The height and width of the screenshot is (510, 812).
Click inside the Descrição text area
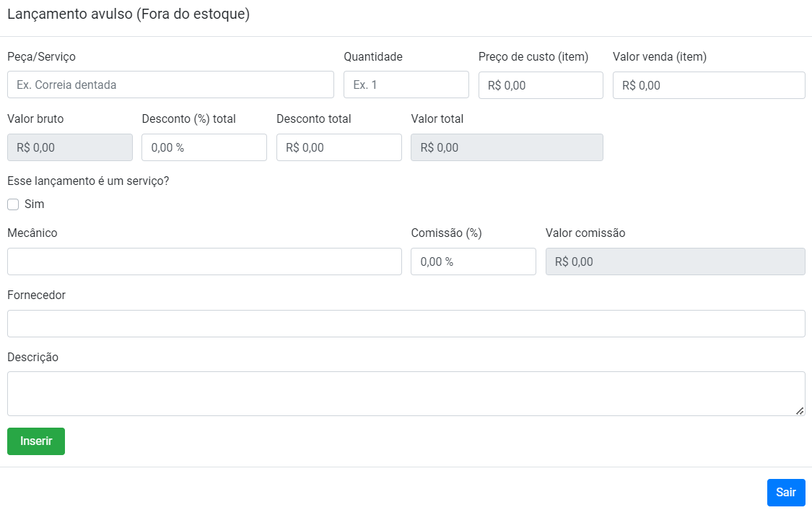click(x=404, y=393)
